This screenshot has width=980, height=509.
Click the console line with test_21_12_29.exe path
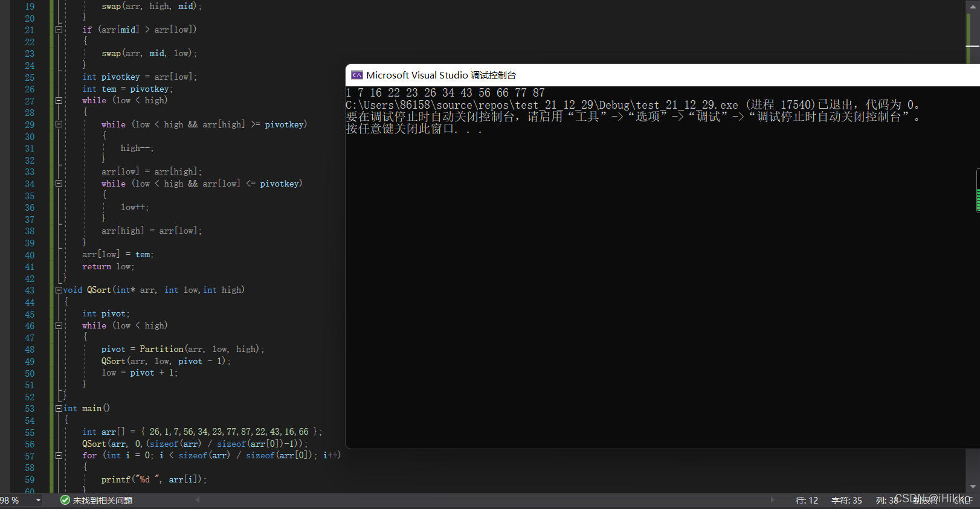pyautogui.click(x=633, y=105)
